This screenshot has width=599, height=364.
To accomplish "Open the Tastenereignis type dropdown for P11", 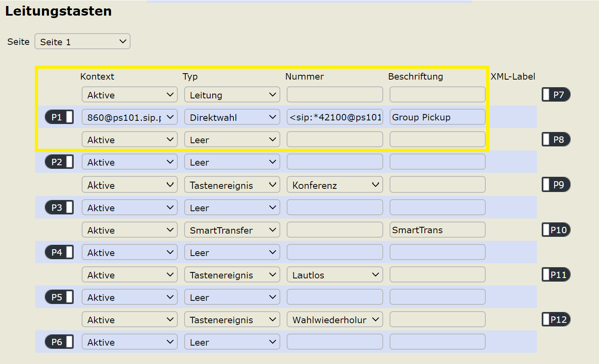I will point(232,275).
